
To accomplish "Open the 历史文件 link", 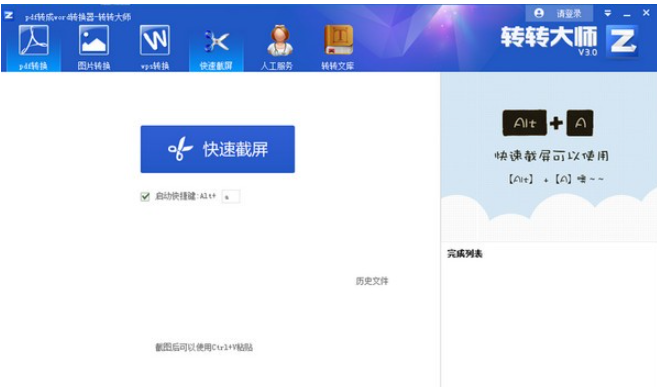I will tap(372, 281).
